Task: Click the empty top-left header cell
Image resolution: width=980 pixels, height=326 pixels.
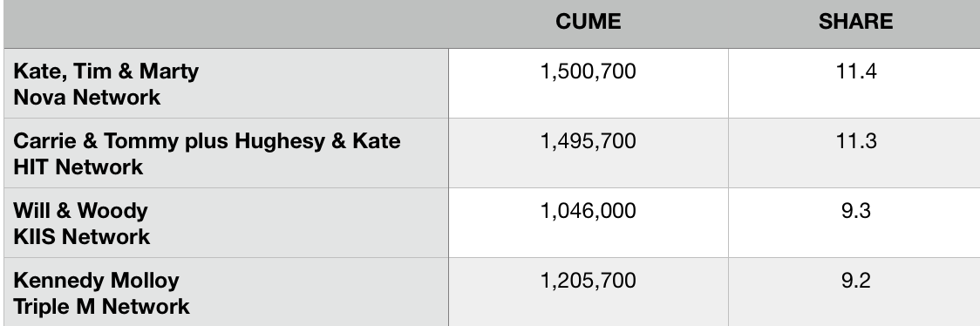Action: click(226, 24)
